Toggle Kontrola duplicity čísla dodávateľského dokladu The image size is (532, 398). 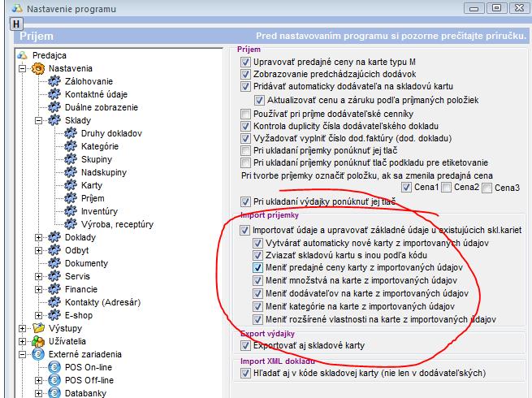[x=245, y=127]
